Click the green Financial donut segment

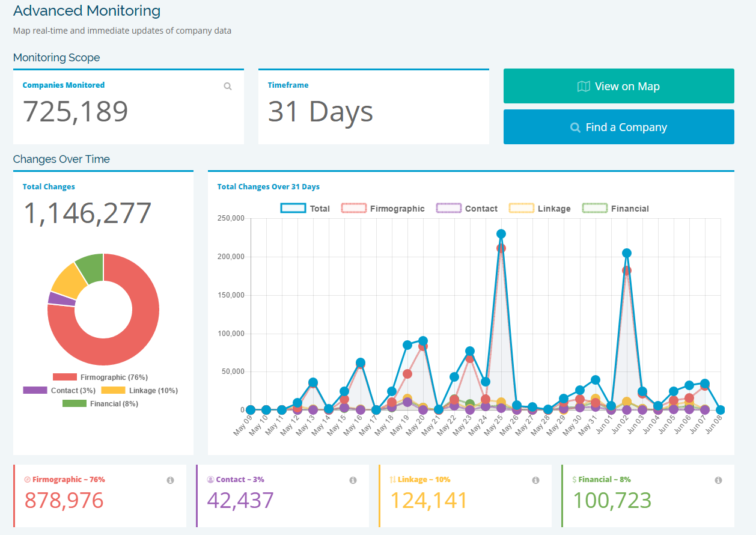pos(92,267)
